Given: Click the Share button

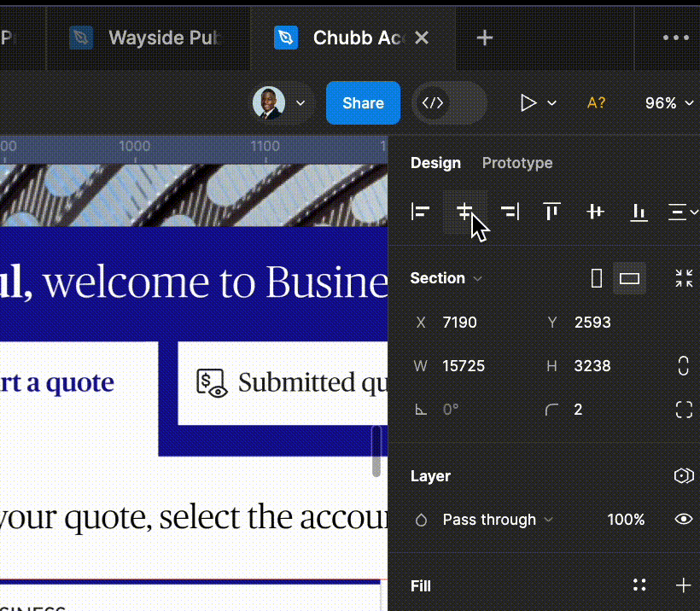Looking at the screenshot, I should (x=363, y=103).
